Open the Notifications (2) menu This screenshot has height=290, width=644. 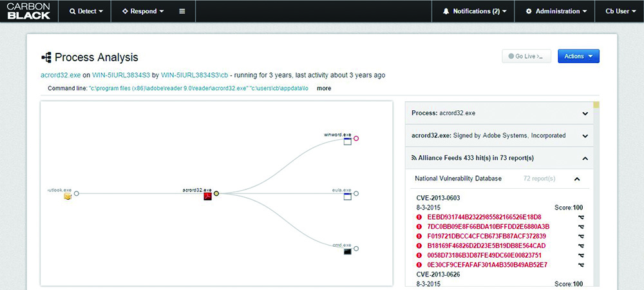point(475,12)
